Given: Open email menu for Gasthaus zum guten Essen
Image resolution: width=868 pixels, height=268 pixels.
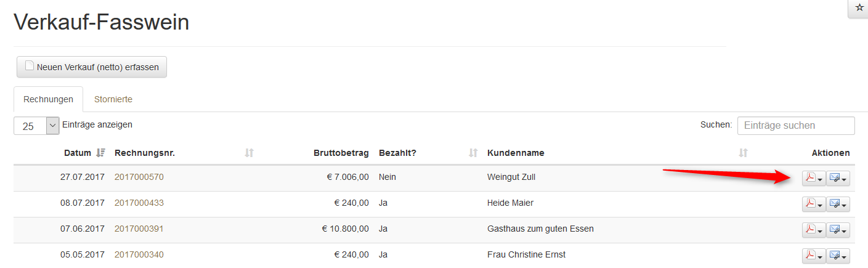Looking at the screenshot, I should [x=837, y=230].
